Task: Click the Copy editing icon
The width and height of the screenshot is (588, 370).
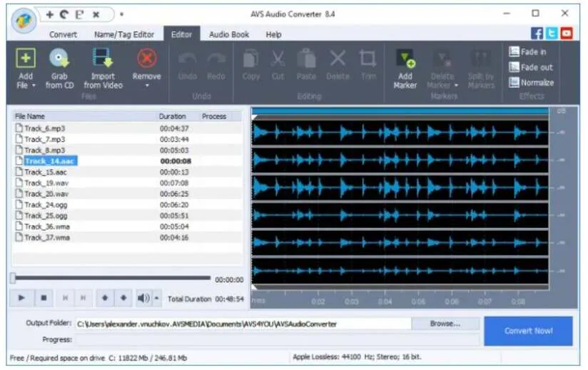Action: point(251,58)
